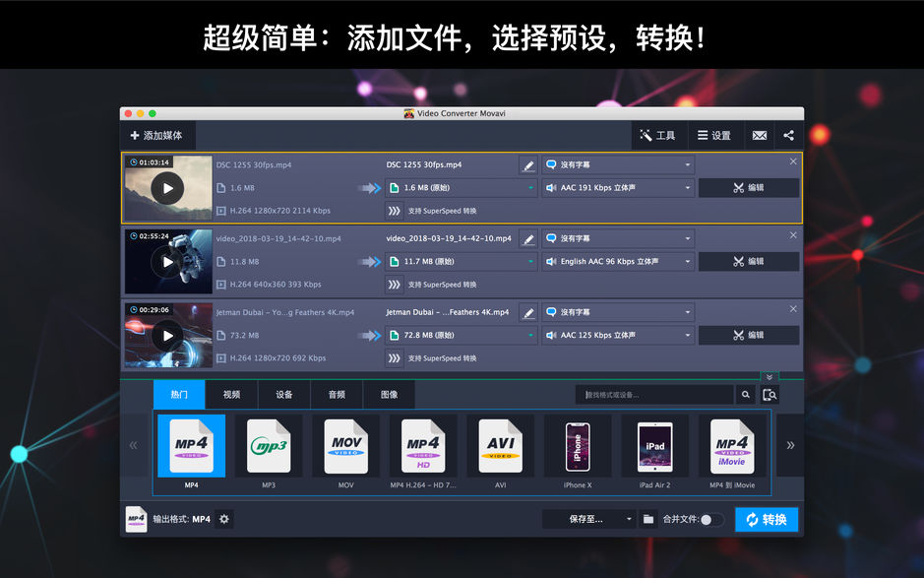Open the Tools panel via magic wand icon
Screen dimensions: 924x578
[657, 135]
